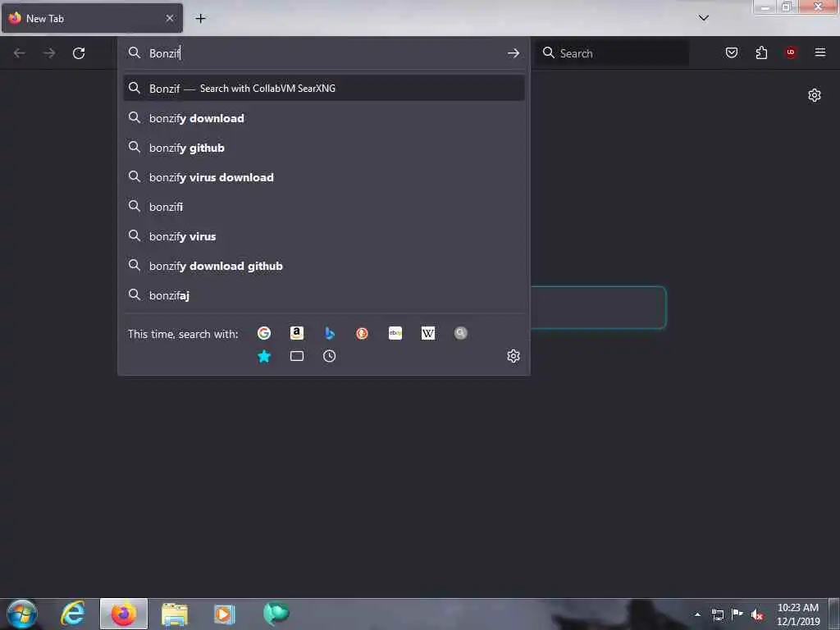The width and height of the screenshot is (840, 630).
Task: Choose the 'bonzify download' suggestion
Action: (323, 118)
